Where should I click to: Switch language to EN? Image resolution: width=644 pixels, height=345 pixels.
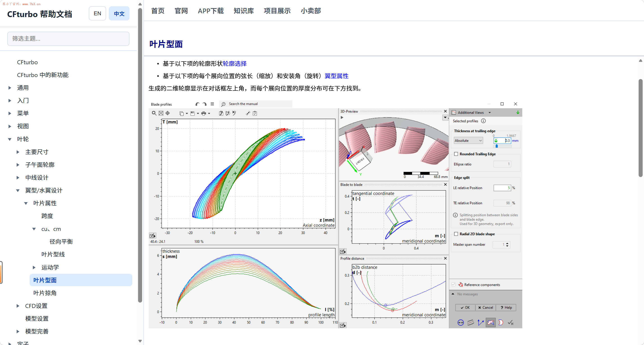pyautogui.click(x=97, y=13)
